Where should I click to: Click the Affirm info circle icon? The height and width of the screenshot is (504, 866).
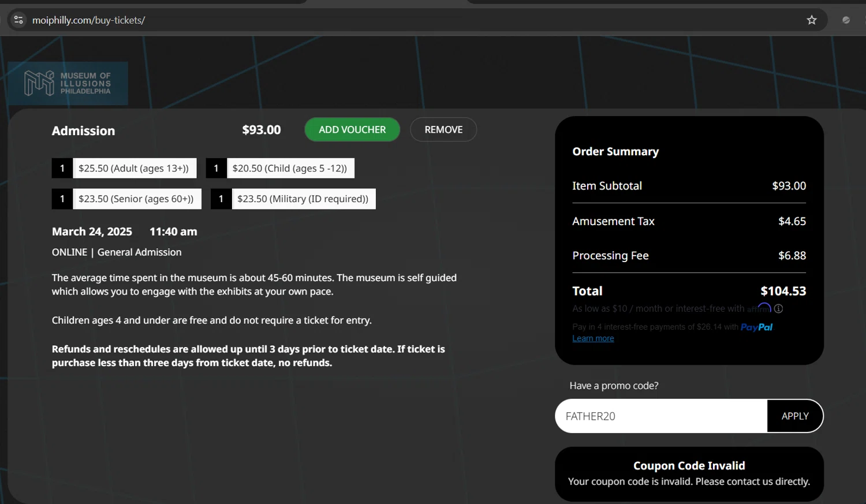778,309
